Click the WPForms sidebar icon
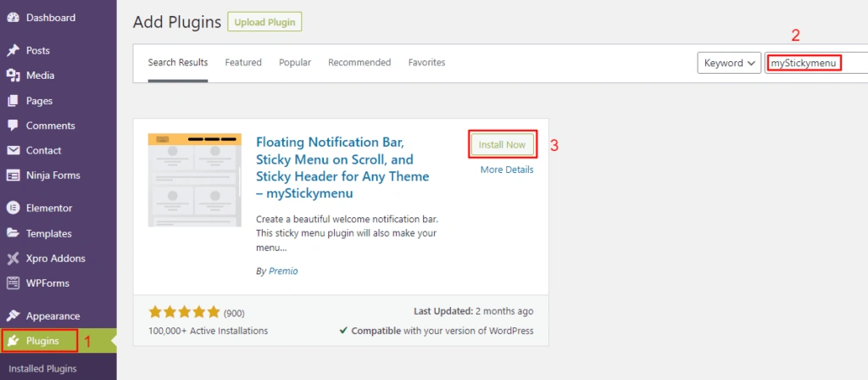This screenshot has height=380, width=868. click(x=13, y=283)
